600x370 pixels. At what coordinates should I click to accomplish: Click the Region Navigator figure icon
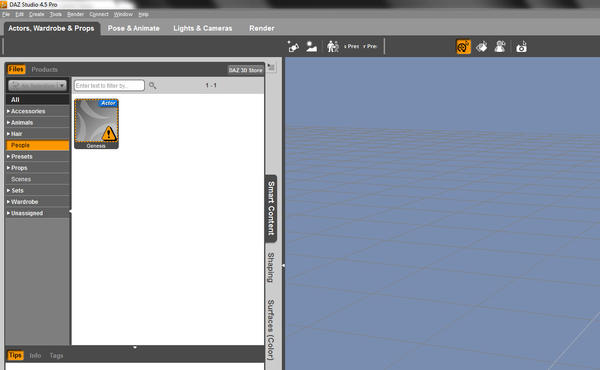pyautogui.click(x=500, y=47)
